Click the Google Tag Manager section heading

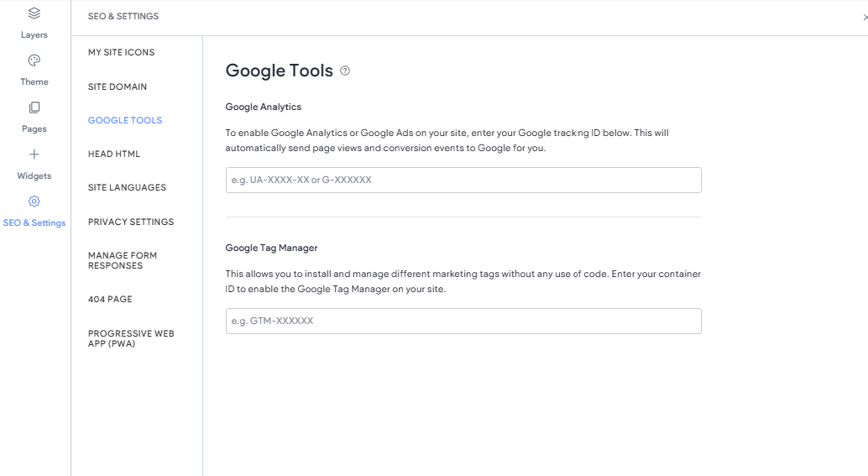271,248
